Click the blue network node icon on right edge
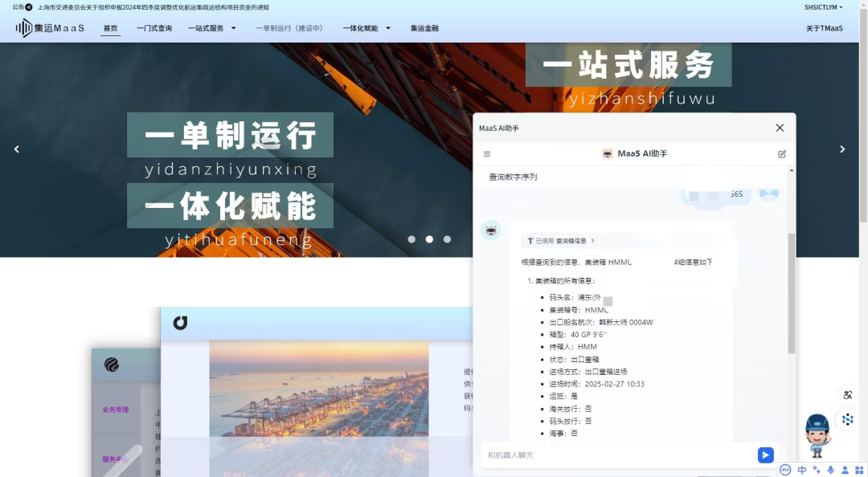The height and width of the screenshot is (477, 868). (848, 418)
